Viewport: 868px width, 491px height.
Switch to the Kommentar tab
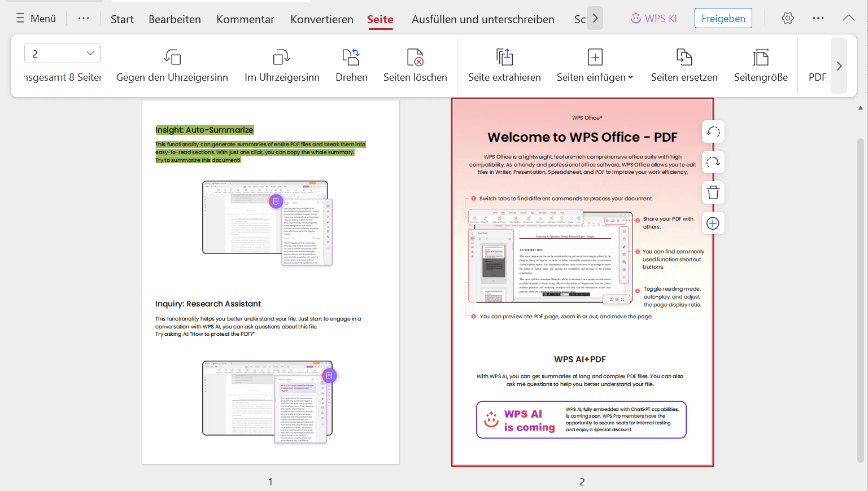click(x=245, y=19)
